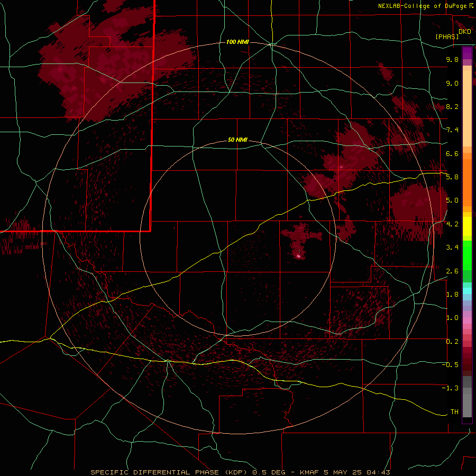Click the 100 NMI range ring label
The image size is (476, 476).
(237, 42)
